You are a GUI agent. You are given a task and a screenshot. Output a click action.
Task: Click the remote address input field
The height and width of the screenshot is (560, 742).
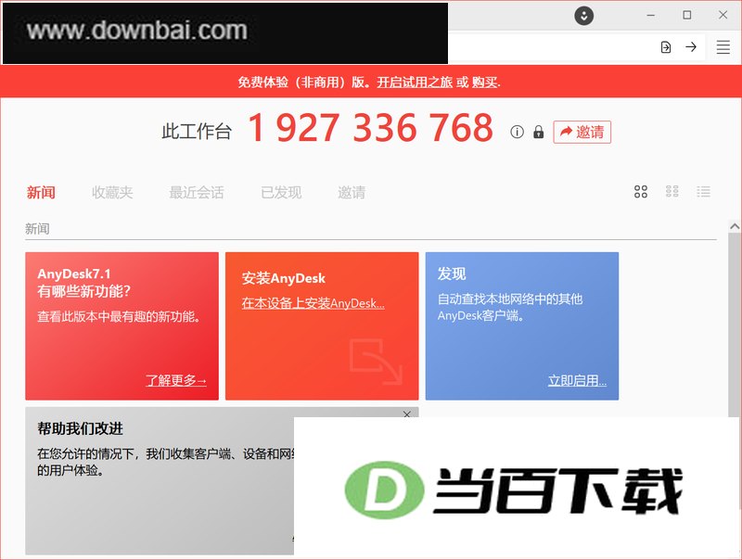point(551,47)
